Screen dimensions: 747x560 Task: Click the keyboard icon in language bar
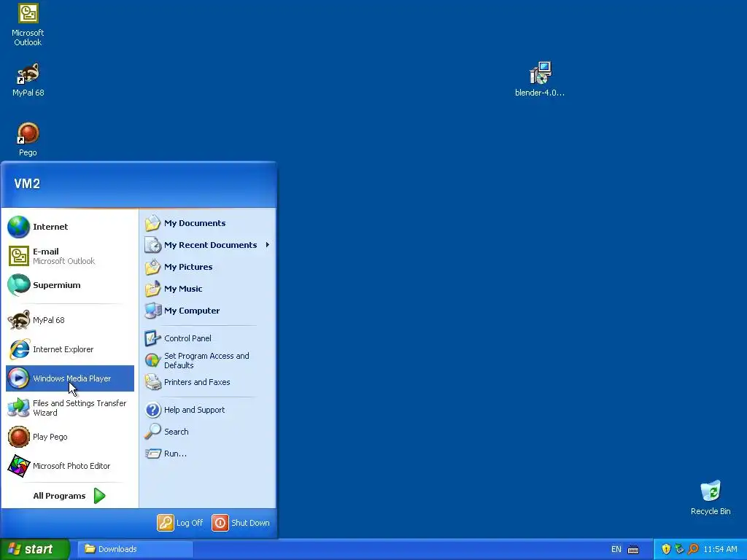pyautogui.click(x=633, y=550)
